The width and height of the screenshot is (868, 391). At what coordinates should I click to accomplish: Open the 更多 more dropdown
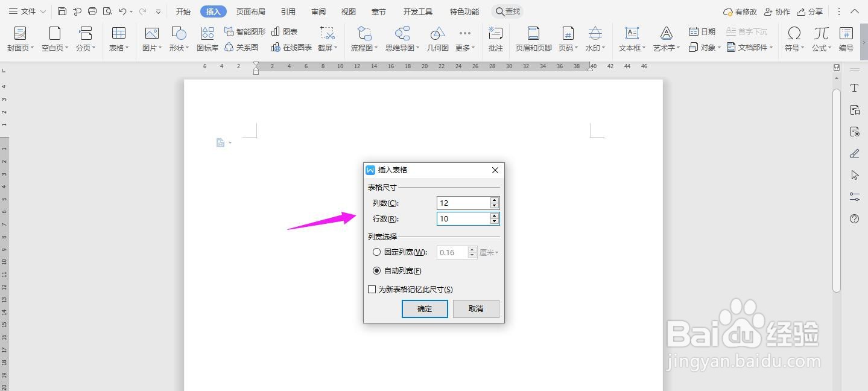tap(464, 39)
